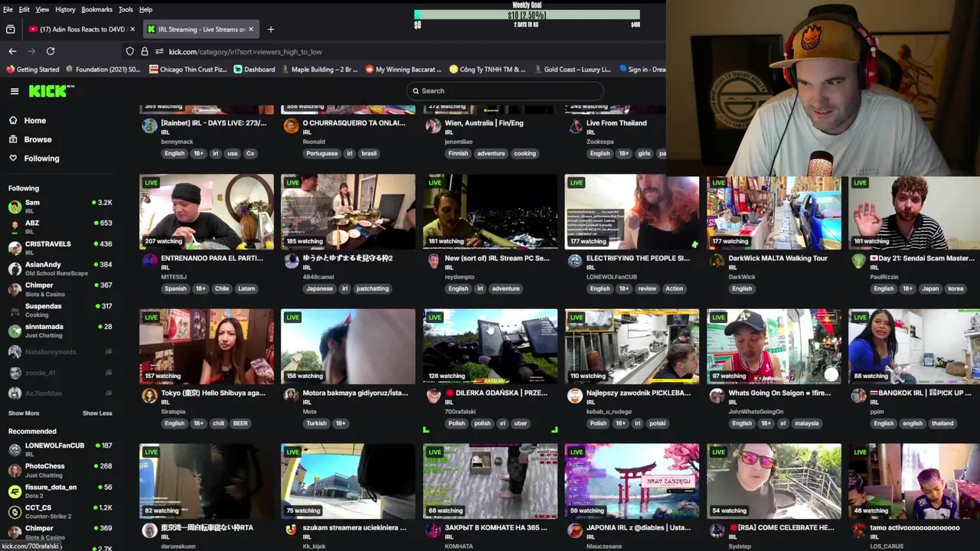Click the Firefox view sidebar icon
This screenshot has height=551, width=980.
pos(10,29)
